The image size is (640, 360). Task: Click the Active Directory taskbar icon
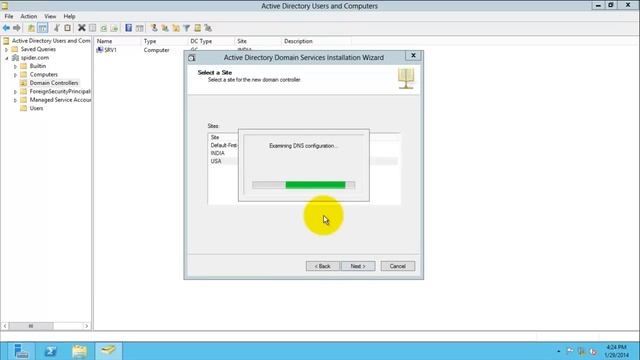point(109,351)
